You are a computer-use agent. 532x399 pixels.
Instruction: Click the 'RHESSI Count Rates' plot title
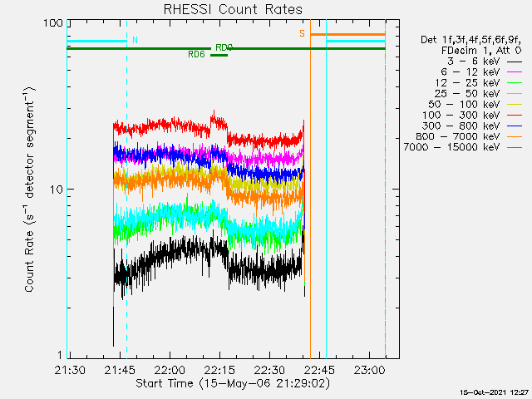point(233,9)
